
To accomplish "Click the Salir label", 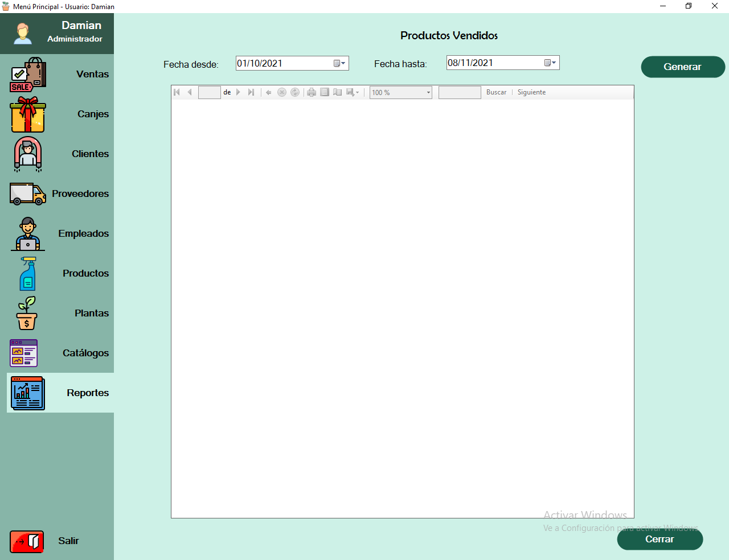I will pyautogui.click(x=68, y=541).
